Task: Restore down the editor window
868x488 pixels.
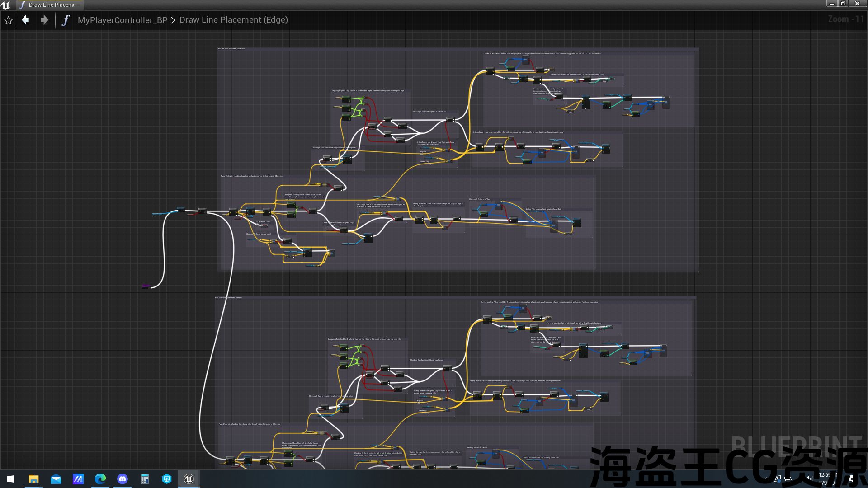Action: [x=843, y=4]
